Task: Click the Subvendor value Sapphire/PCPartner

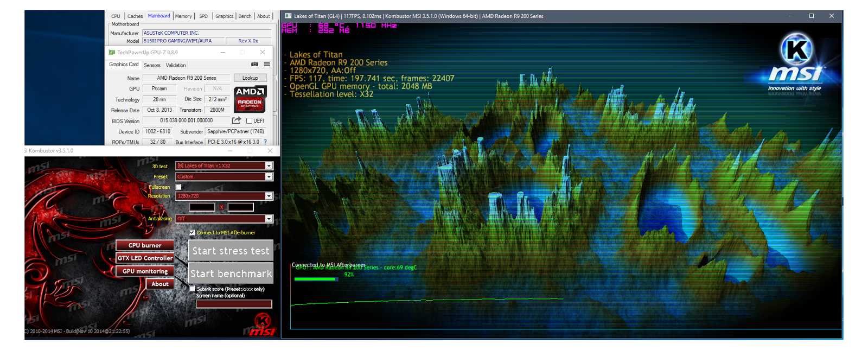Action: (236, 131)
